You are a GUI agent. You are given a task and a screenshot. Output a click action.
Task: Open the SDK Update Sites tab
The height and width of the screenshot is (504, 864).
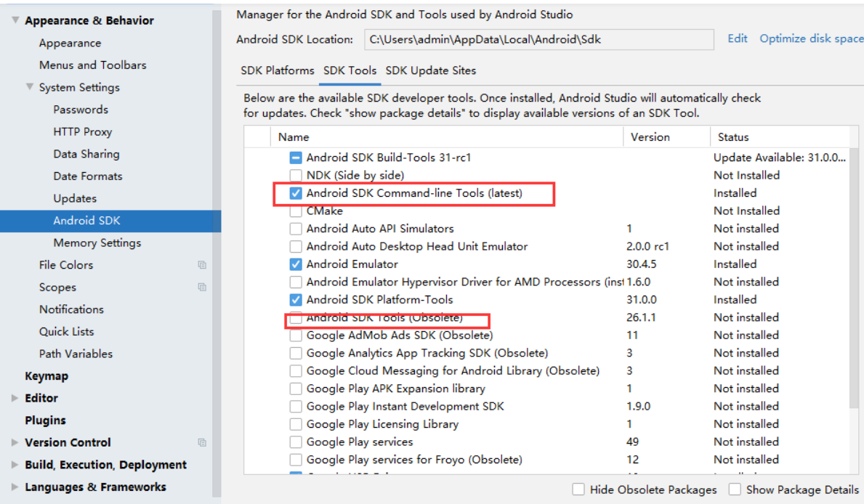430,70
